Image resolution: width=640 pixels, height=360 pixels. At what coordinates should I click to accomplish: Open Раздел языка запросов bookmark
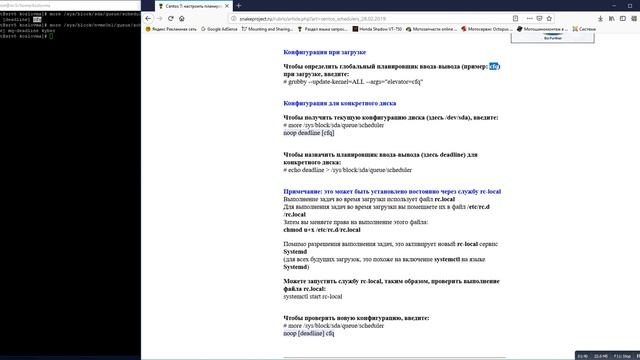[322, 29]
